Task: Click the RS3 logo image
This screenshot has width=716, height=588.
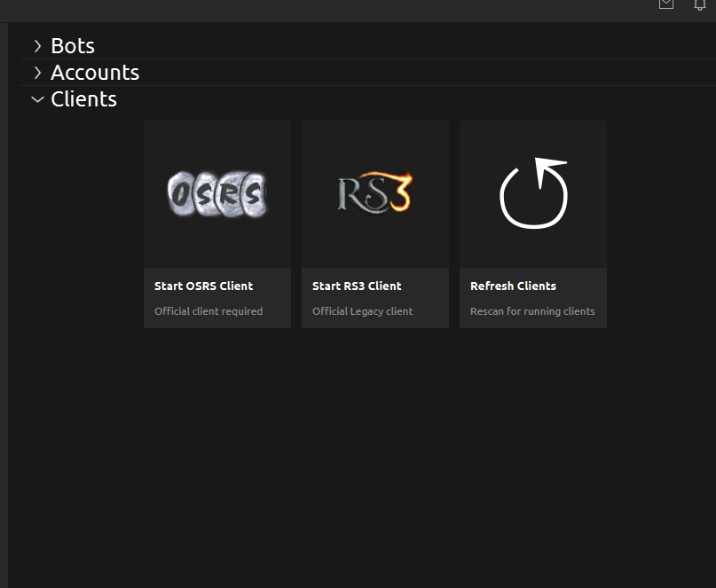Action: (x=374, y=192)
